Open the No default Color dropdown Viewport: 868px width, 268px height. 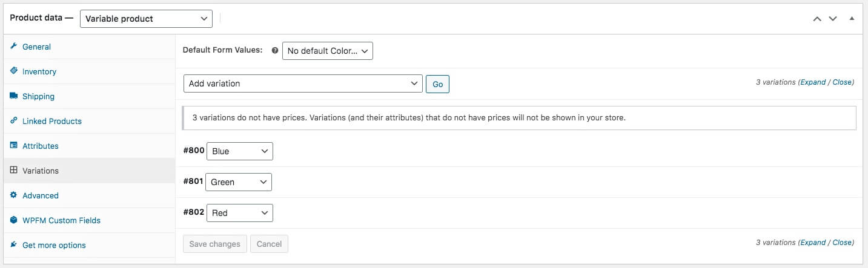[328, 51]
